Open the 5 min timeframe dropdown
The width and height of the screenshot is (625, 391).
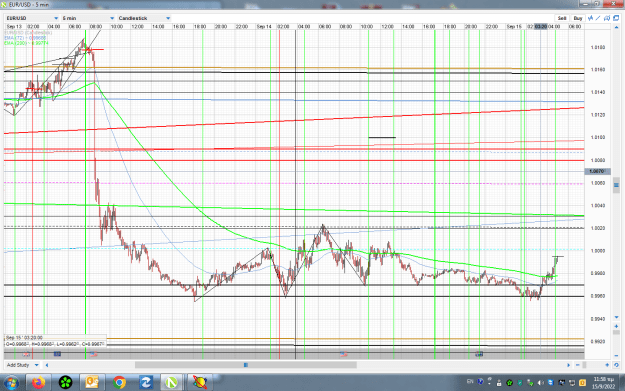(x=88, y=18)
